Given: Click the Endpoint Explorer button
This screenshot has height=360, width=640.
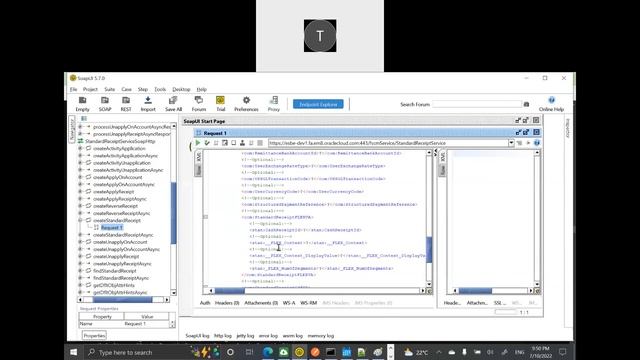Looking at the screenshot, I should point(318,104).
